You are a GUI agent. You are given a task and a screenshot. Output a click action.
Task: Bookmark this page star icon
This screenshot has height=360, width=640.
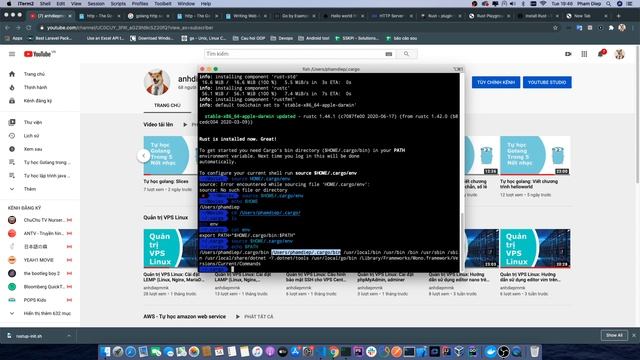[555, 28]
